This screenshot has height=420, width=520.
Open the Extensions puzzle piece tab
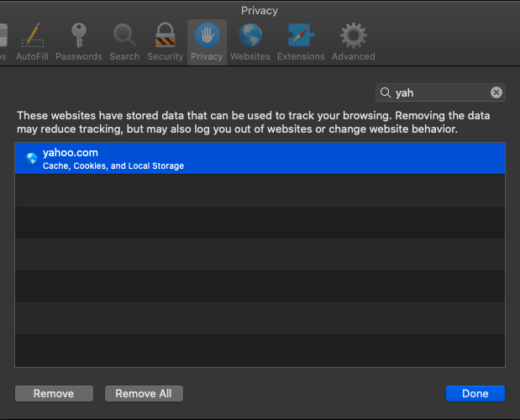(301, 42)
